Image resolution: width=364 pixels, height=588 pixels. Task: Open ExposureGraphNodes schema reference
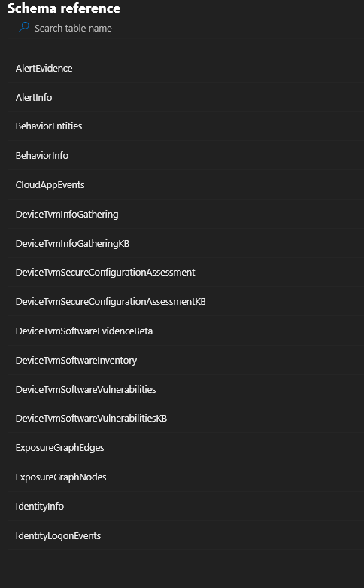tap(186, 477)
